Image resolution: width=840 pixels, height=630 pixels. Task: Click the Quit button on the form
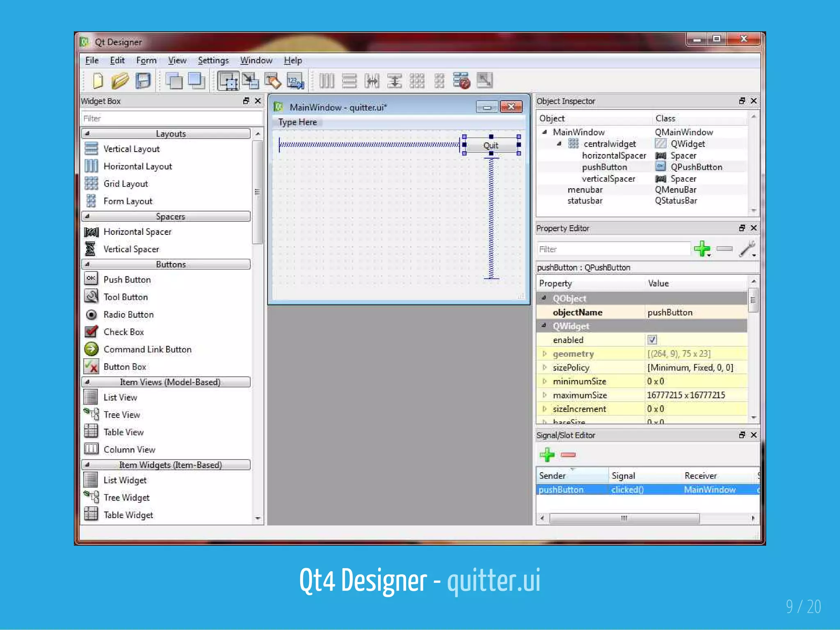pos(491,145)
